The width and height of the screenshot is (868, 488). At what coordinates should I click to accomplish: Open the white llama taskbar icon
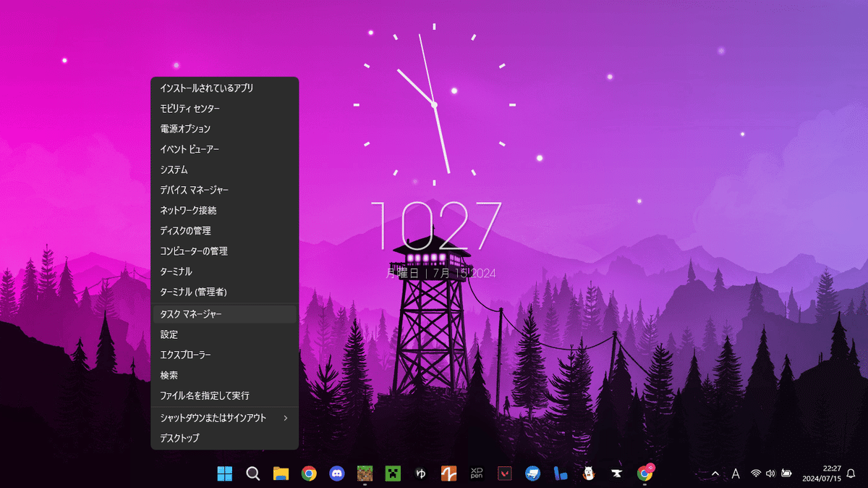point(588,474)
